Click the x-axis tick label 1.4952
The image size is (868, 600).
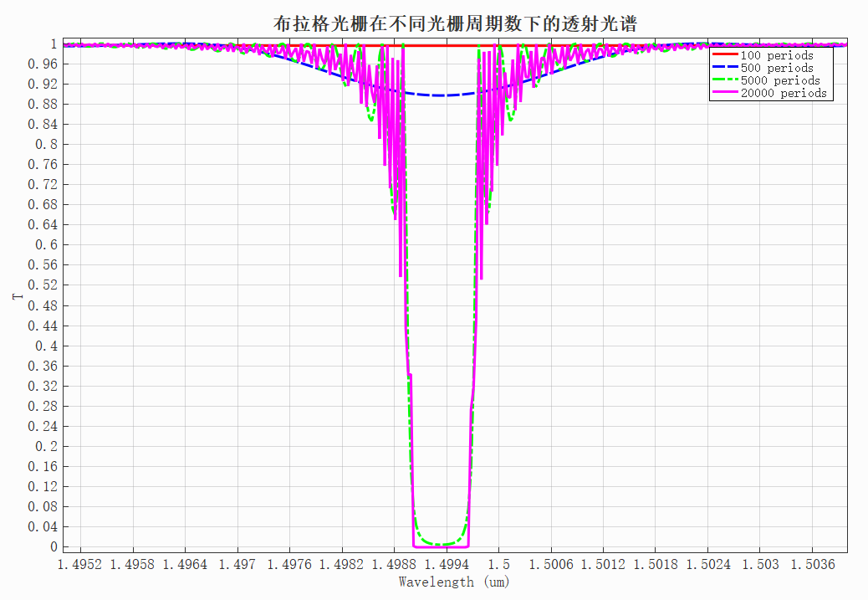(80, 566)
